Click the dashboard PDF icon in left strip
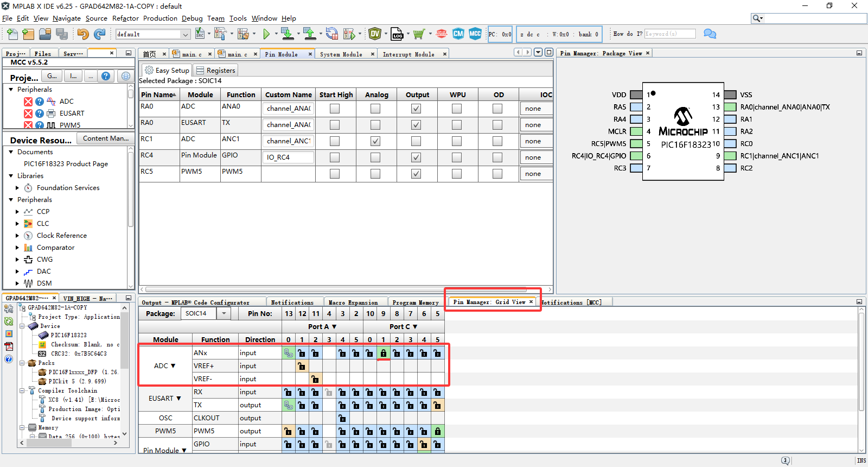This screenshot has width=868, height=467. [9, 346]
